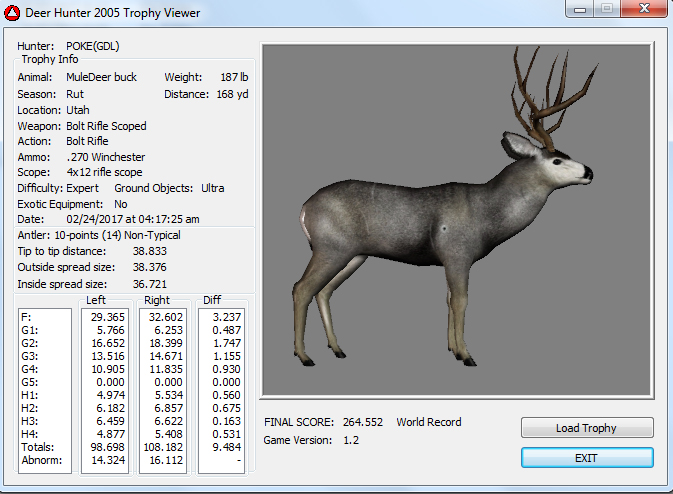Click the Scope value 4x12 rifle scope
This screenshot has height=494, width=673.
pyautogui.click(x=104, y=172)
